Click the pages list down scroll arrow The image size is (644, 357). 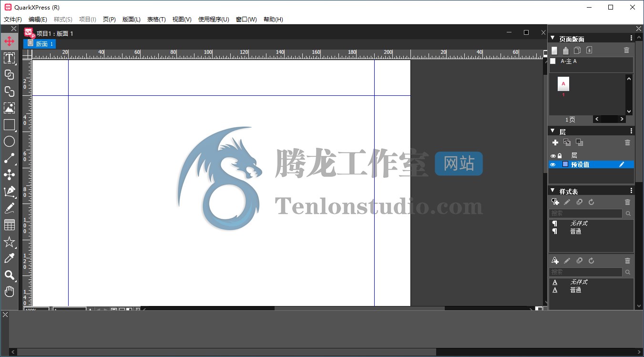(629, 112)
